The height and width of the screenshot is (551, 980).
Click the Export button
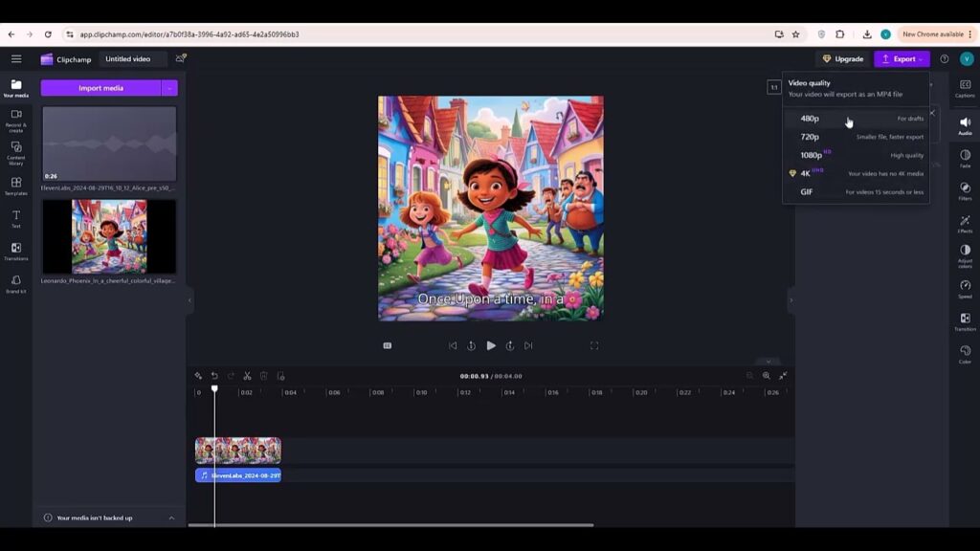click(x=902, y=58)
